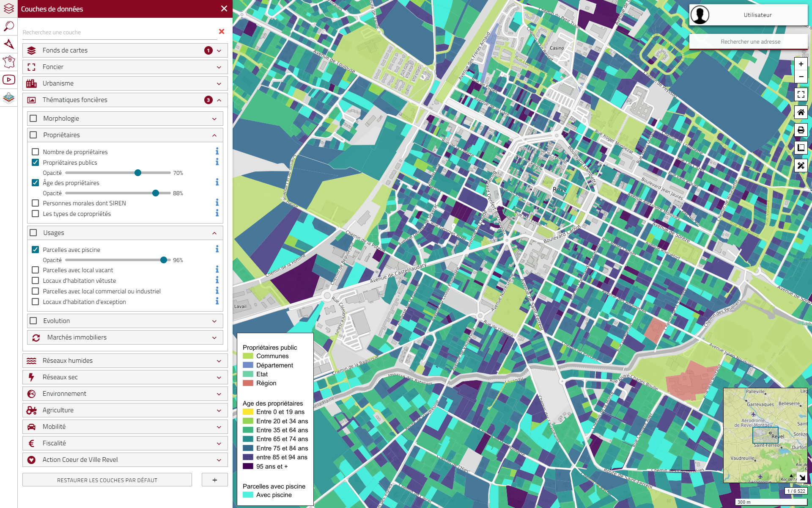
Task: Adjust Âge des propriétaires opacity slider
Action: click(156, 193)
